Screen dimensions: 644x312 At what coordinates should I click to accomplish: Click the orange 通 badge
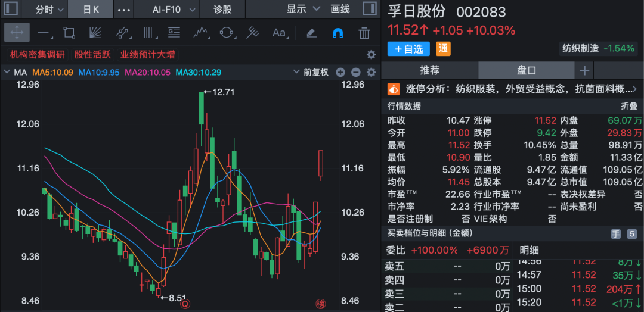[444, 49]
